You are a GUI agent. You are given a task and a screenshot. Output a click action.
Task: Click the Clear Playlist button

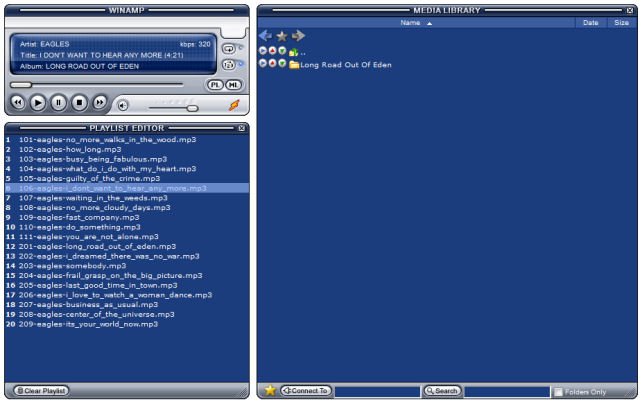coord(41,390)
